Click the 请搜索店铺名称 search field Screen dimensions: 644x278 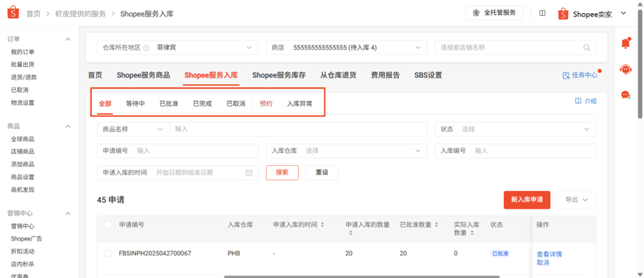[515, 48]
